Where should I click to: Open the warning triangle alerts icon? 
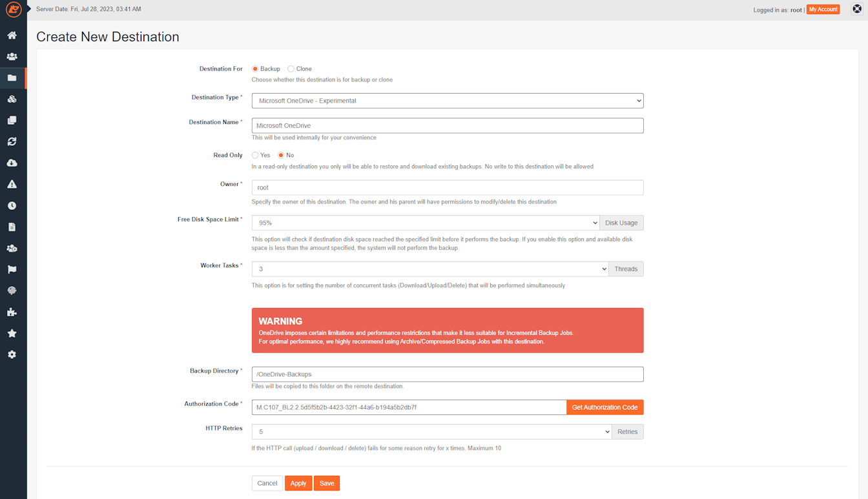tap(12, 185)
